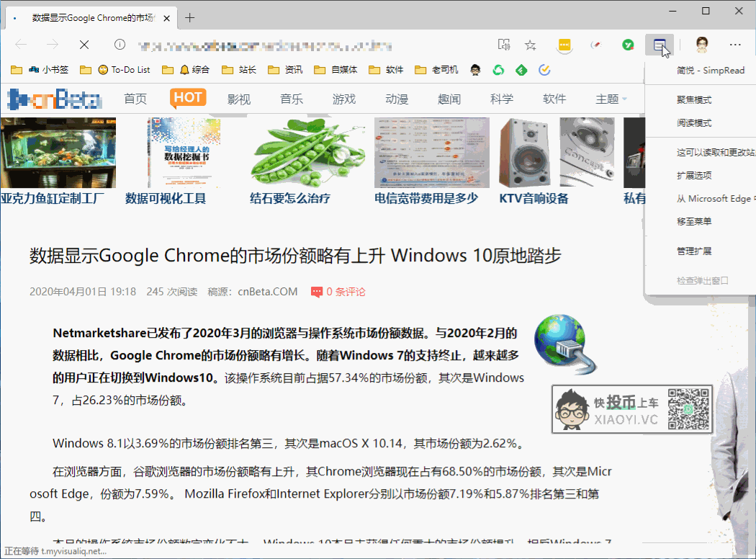Viewport: 756px width, 559px height.
Task: Click the yellow chat extension icon
Action: coord(564,45)
